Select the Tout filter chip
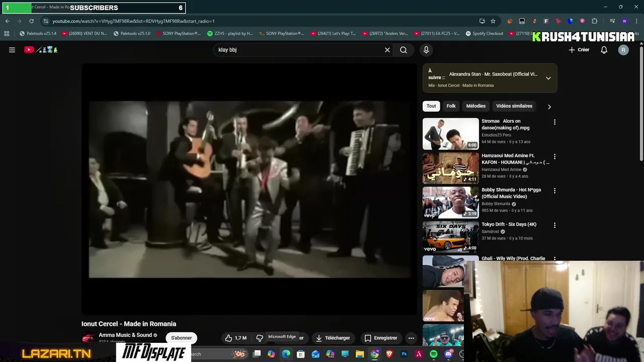Screen dimensions: 644x362 [431, 106]
